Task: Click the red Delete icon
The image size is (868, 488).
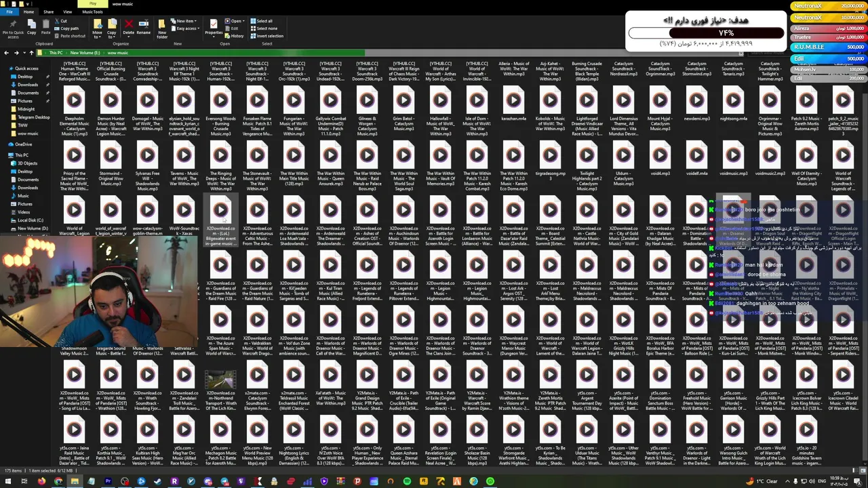Action: [x=128, y=24]
